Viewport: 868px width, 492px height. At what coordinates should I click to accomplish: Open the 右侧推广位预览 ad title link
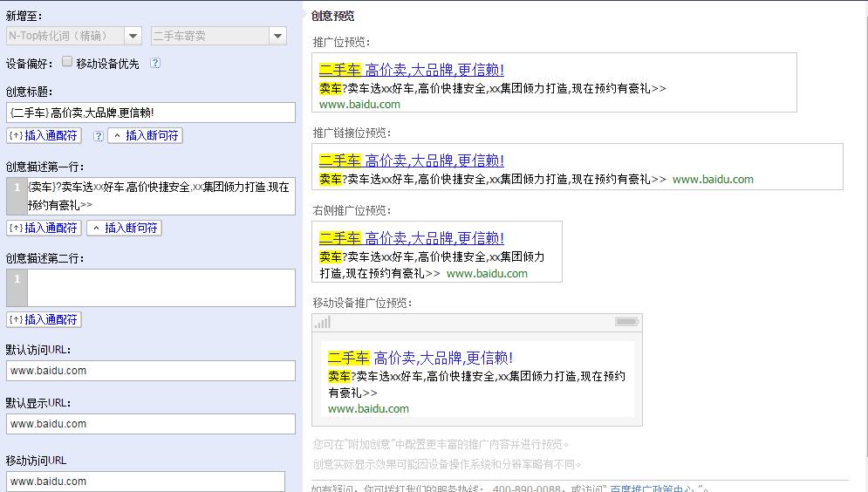pos(411,238)
